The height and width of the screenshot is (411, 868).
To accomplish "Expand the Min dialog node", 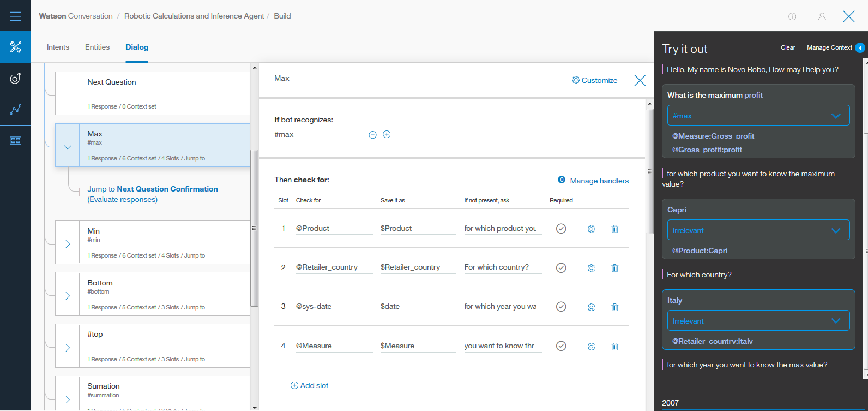I will tap(68, 244).
